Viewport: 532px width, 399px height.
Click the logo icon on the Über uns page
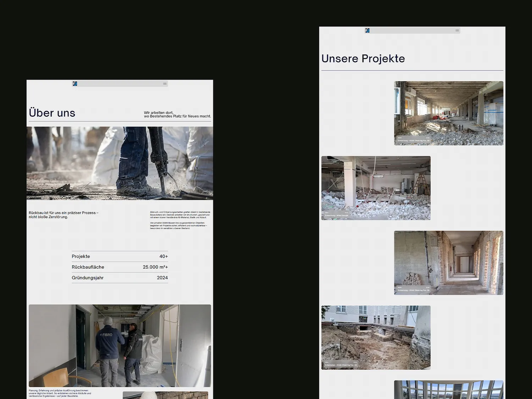(75, 84)
